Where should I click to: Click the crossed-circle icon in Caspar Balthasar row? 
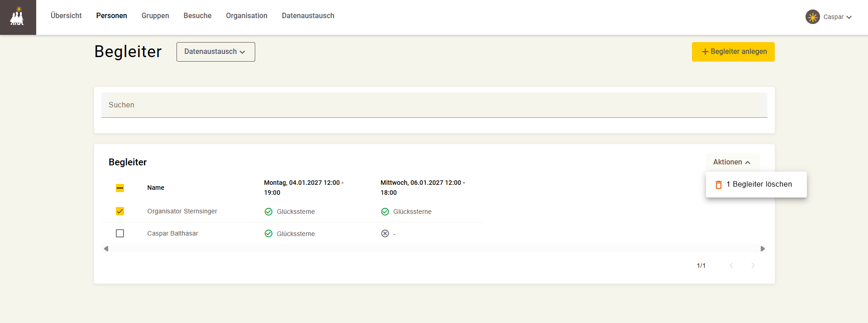[x=385, y=233]
